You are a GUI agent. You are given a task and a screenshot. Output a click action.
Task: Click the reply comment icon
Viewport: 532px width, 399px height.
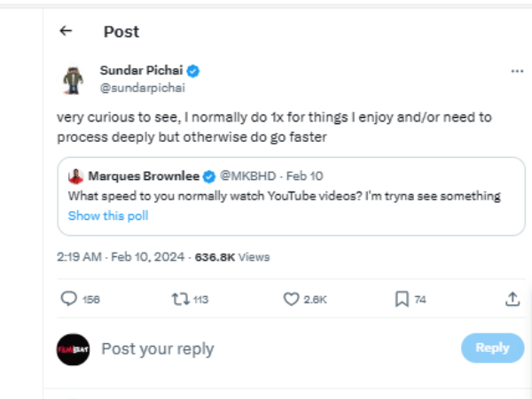click(69, 300)
